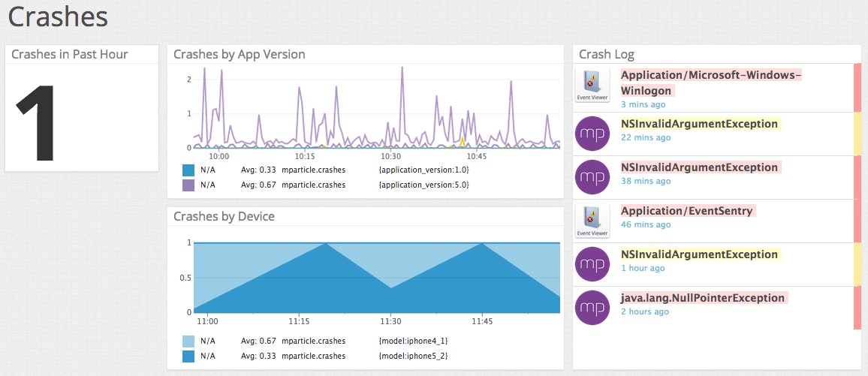The height and width of the screenshot is (376, 868).
Task: Click the light blue swatch for model:iphone4_1
Action: [188, 341]
